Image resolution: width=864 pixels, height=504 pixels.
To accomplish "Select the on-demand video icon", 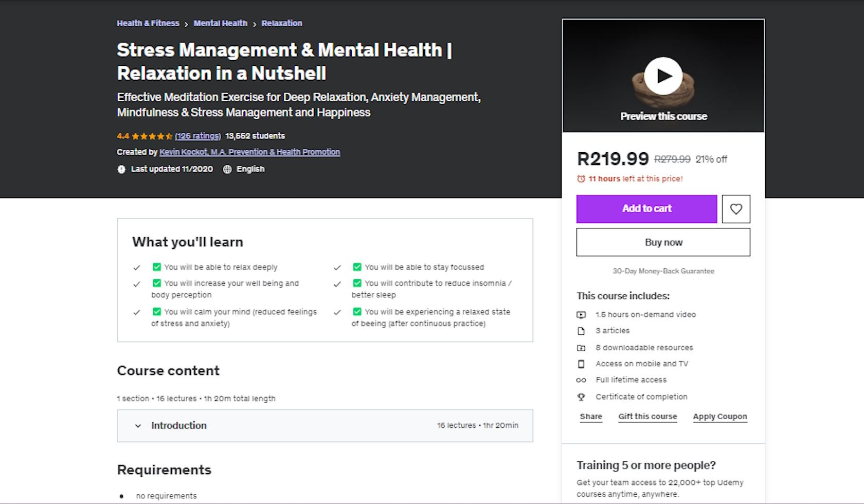I will [x=582, y=314].
